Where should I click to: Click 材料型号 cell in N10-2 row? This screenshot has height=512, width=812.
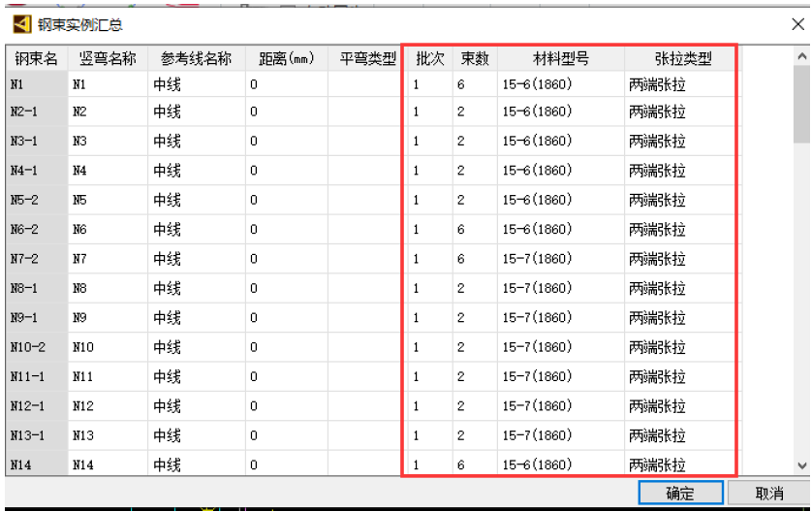(x=561, y=347)
